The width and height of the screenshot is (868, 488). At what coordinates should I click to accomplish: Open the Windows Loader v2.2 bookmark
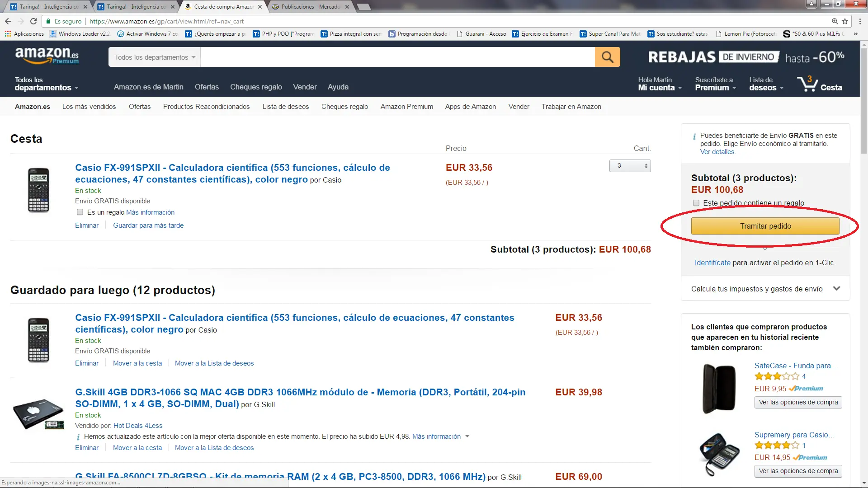[x=80, y=34]
